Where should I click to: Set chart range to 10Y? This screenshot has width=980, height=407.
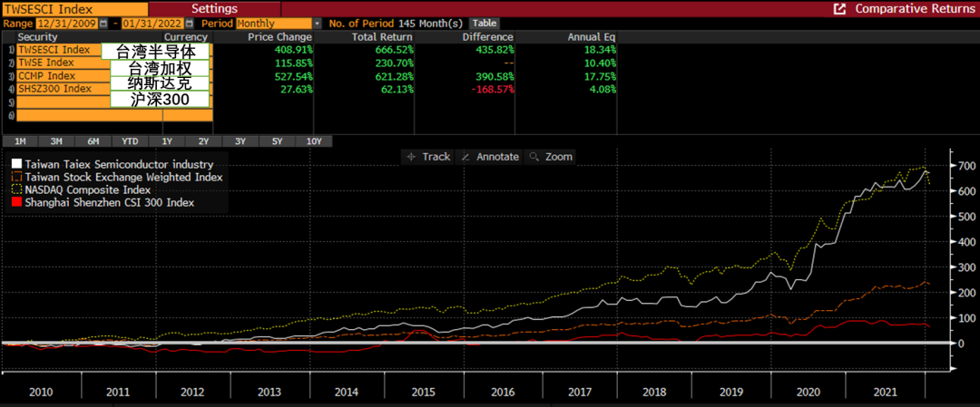coord(314,141)
